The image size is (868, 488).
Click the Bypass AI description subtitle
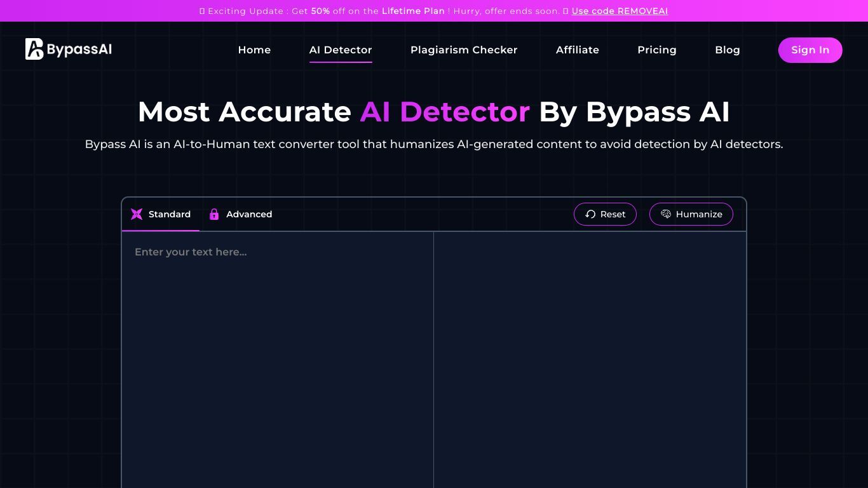pyautogui.click(x=434, y=144)
